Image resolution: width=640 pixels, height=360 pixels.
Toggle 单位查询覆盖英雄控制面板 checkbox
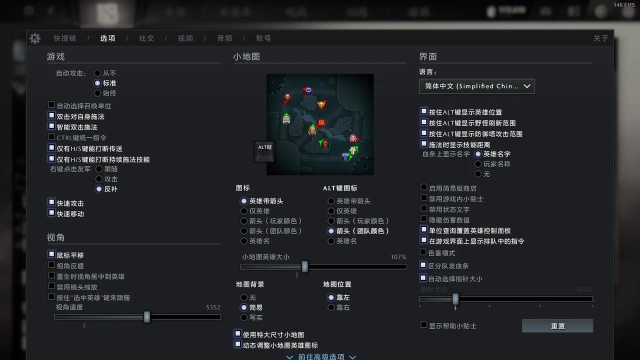tap(424, 230)
